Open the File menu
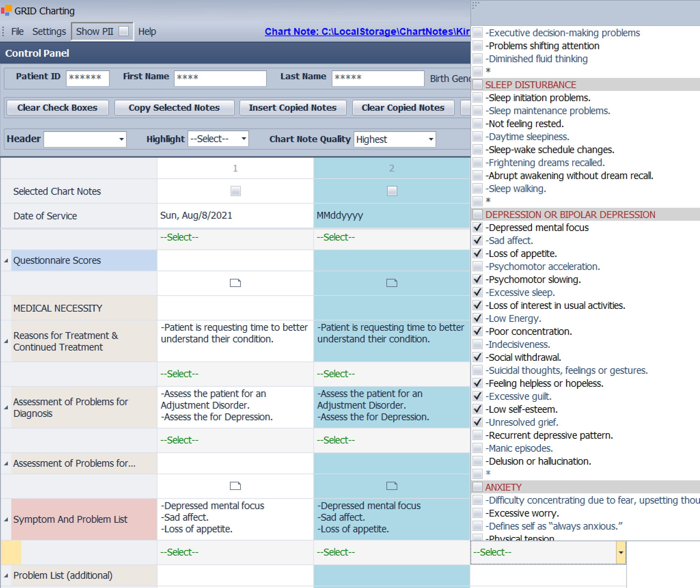 point(17,31)
